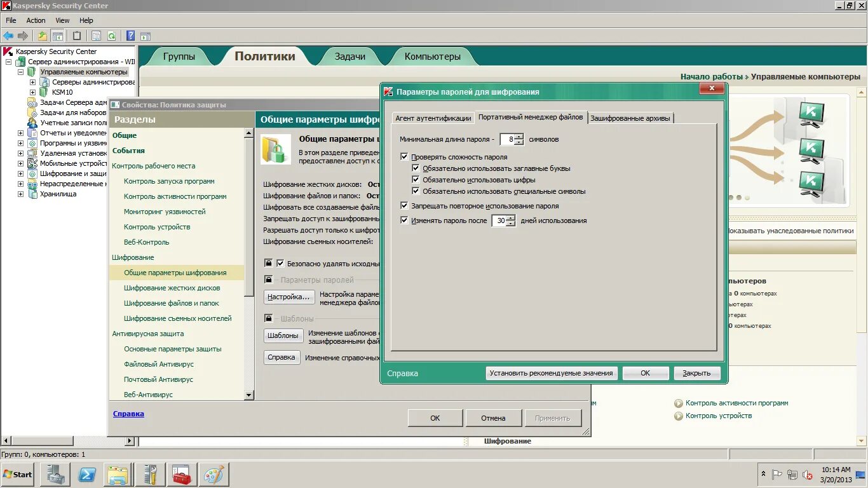
Task: Click the Kaspersky Security Center root icon
Action: [x=8, y=51]
